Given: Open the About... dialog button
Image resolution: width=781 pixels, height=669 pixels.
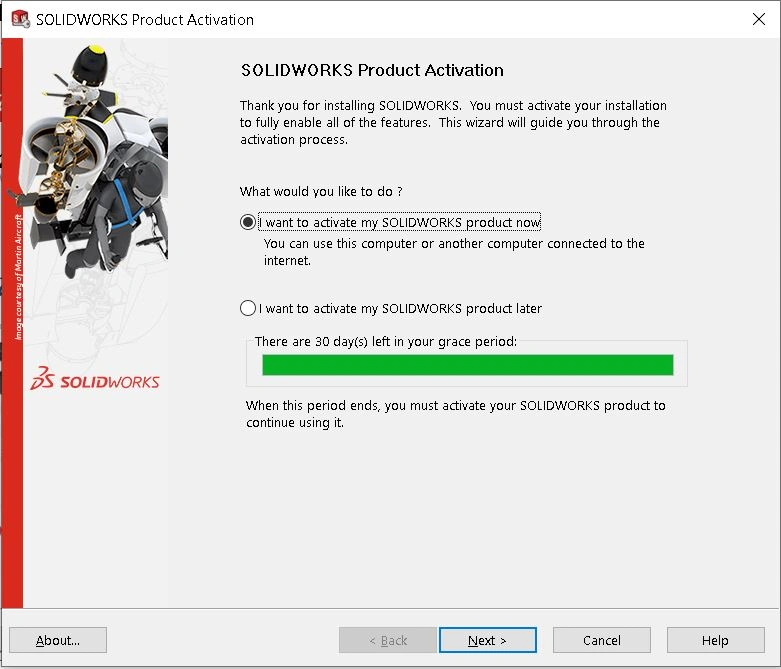Looking at the screenshot, I should click(58, 640).
